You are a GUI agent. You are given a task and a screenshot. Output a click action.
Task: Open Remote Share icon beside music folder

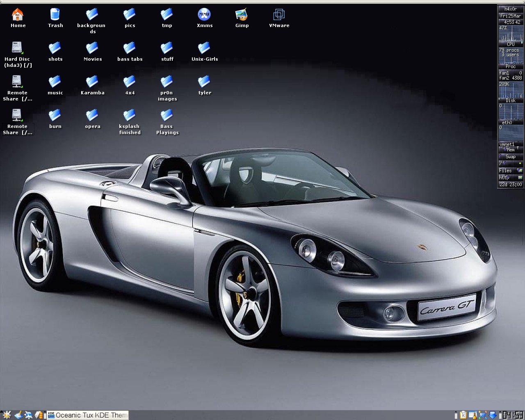click(17, 88)
